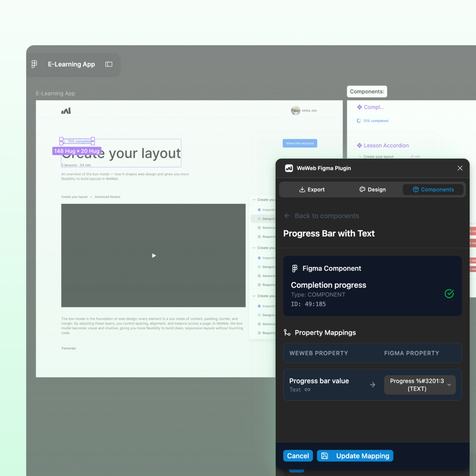Click the E-Learning App file title
The image size is (476, 476).
pos(71,64)
